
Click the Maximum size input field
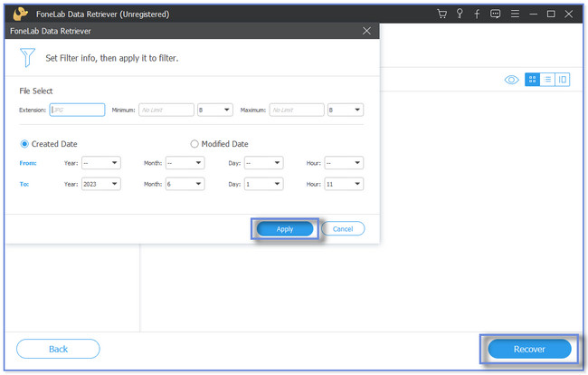(297, 110)
